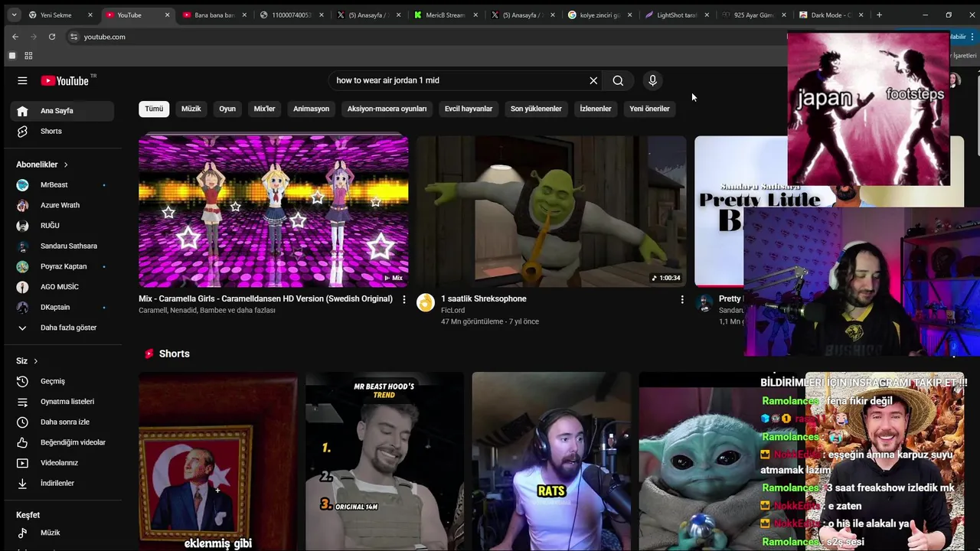Open the tab search dropdown arrow
This screenshot has height=551, width=980.
tap(14, 15)
